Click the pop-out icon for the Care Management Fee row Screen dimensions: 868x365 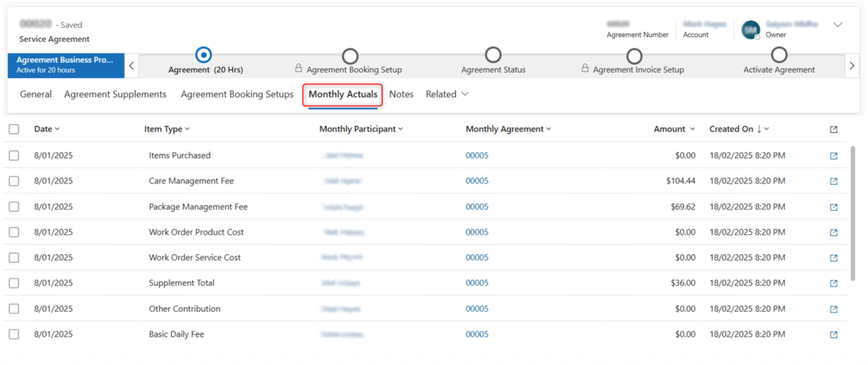(x=833, y=181)
